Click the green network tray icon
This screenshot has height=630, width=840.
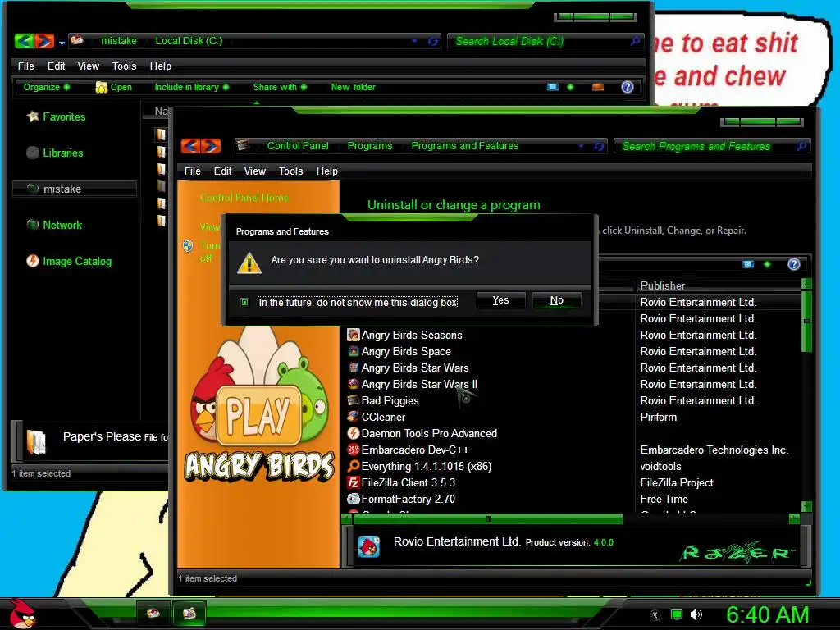677,614
